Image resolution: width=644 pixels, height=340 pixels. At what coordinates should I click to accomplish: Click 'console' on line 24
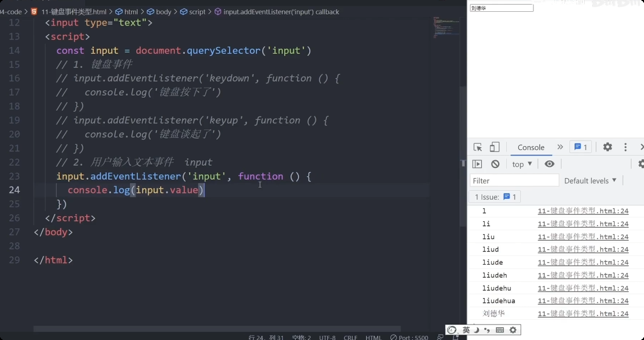click(88, 190)
